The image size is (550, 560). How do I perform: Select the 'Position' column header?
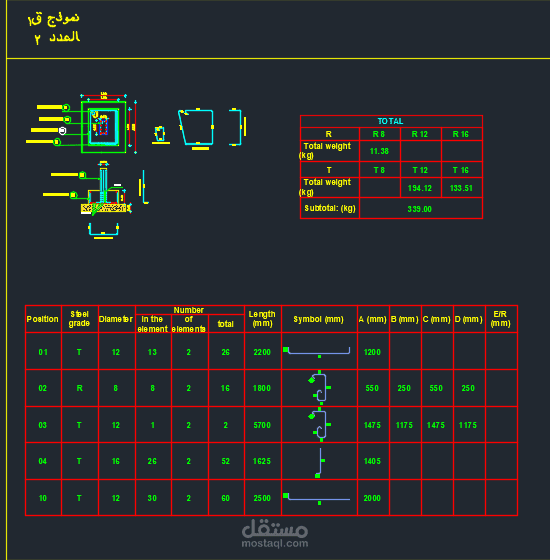tap(43, 319)
